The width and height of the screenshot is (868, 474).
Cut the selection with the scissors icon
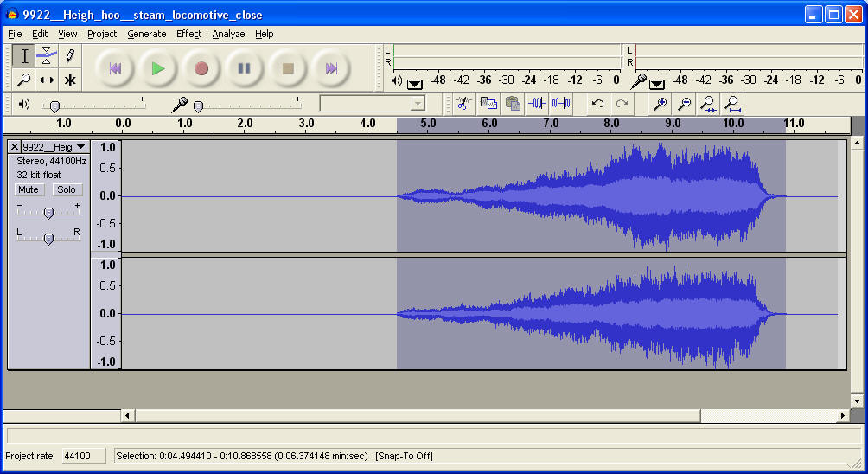[x=463, y=104]
